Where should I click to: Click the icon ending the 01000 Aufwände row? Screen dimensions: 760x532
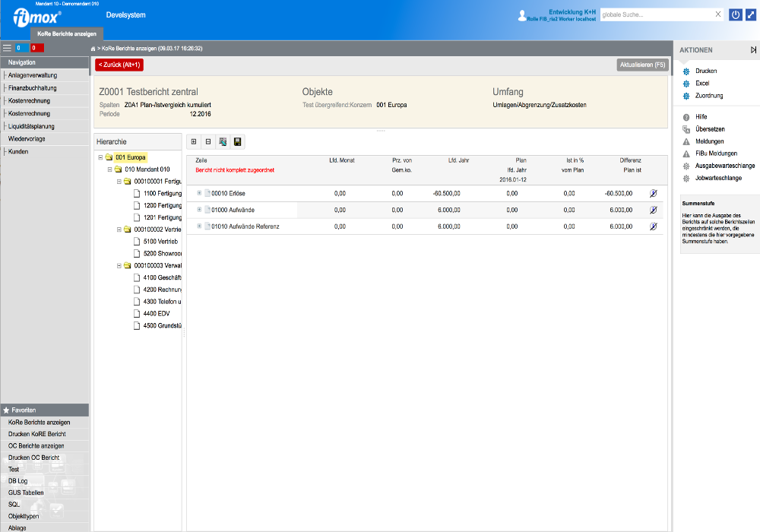tap(654, 210)
